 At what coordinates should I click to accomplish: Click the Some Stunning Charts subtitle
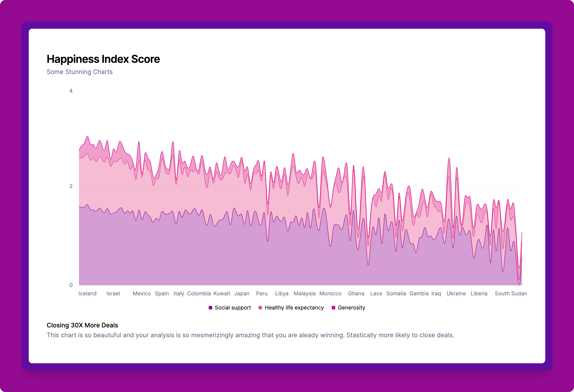click(79, 72)
